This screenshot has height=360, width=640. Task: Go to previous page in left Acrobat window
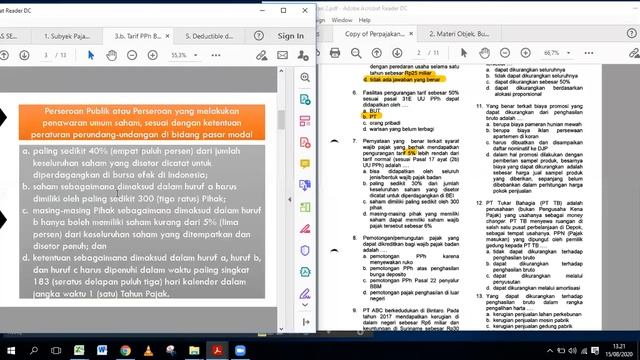click(4, 55)
